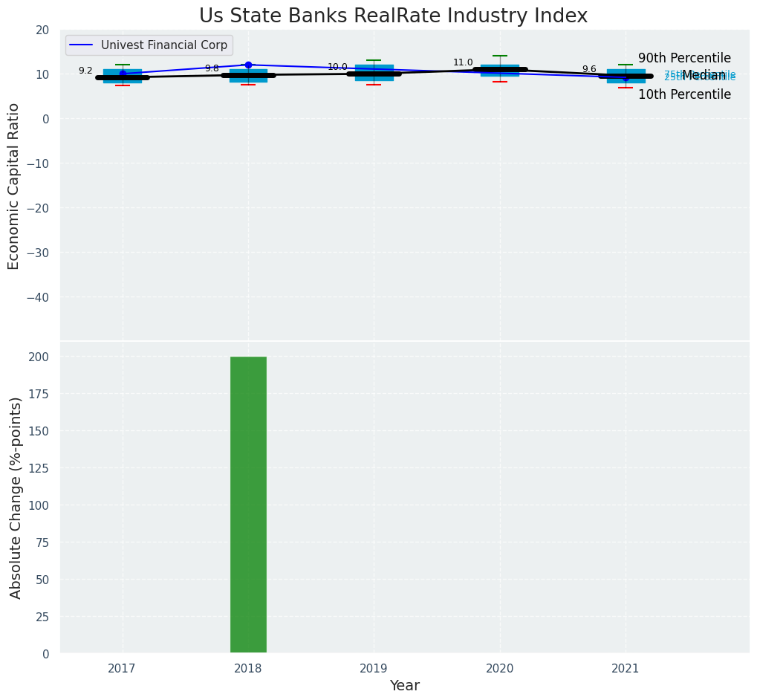Viewport: 757px width, 700px height.
Task: Click the 10th Percentile annotation
Action: tap(684, 94)
